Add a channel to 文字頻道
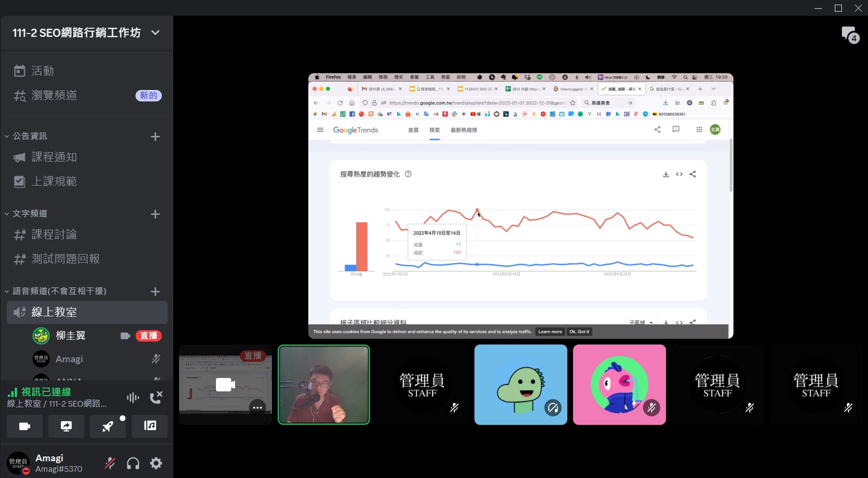Viewport: 868px width, 478px height. click(155, 214)
